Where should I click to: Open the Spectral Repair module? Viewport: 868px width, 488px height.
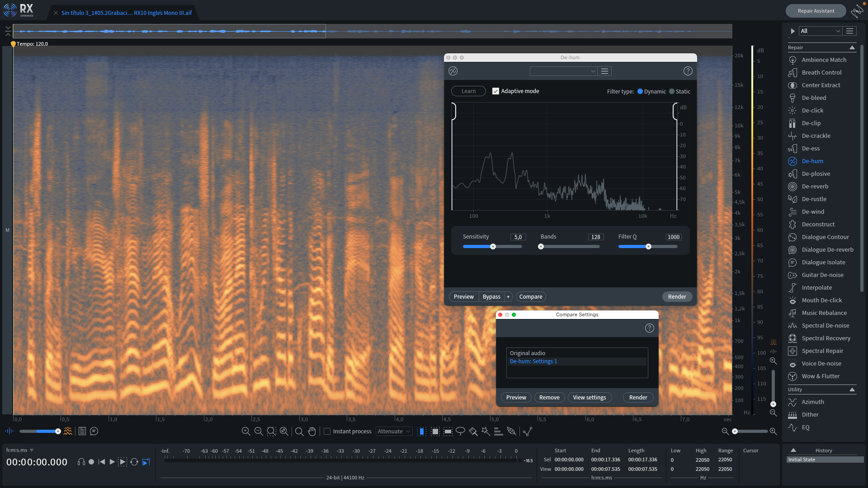pos(823,351)
